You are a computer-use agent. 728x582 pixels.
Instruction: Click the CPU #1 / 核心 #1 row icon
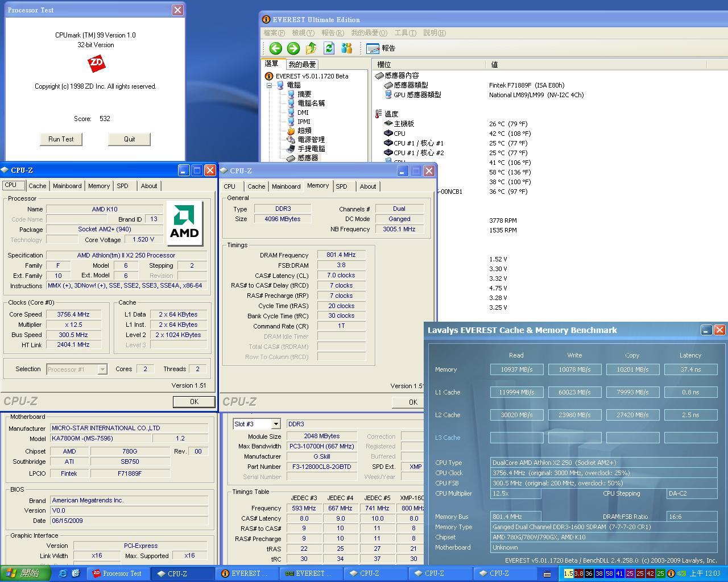pos(389,143)
